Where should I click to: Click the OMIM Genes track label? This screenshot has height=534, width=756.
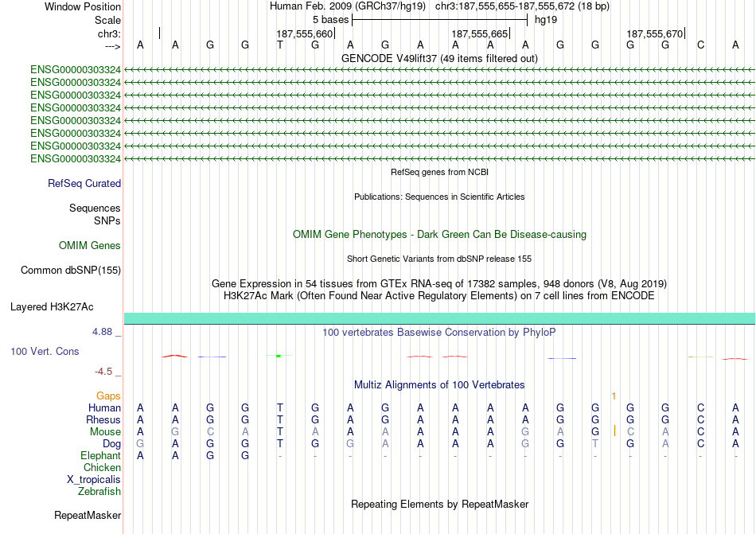[x=90, y=246]
